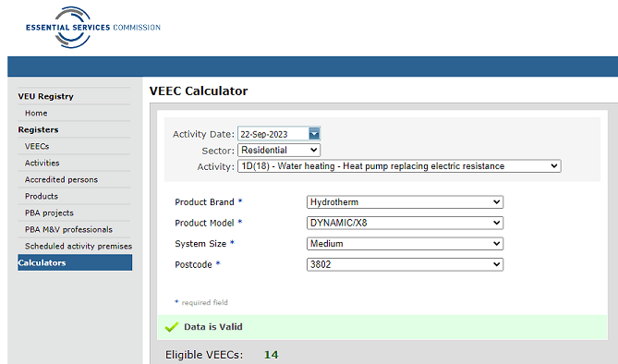Click the VEEC Calculator page heading
The height and width of the screenshot is (364, 618).
point(199,91)
